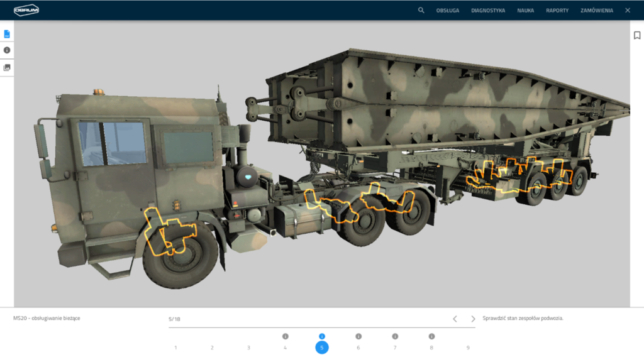Open the NAUKA menu
The height and width of the screenshot is (362, 644).
click(525, 10)
